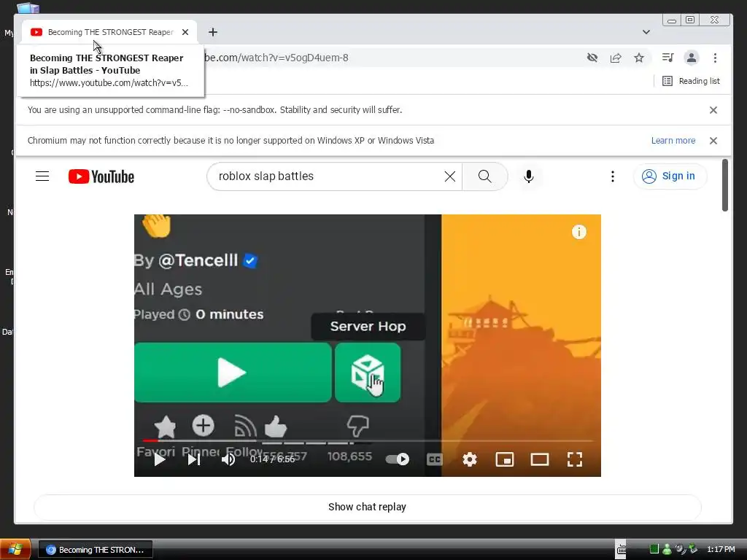Open video info card icon
Viewport: 747px width, 560px height.
pos(578,232)
